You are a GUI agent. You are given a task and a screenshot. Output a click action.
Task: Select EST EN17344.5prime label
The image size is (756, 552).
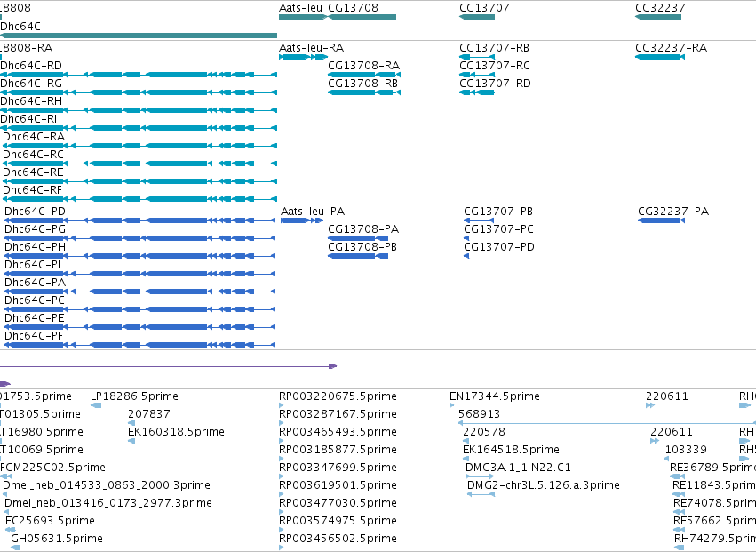pos(494,396)
